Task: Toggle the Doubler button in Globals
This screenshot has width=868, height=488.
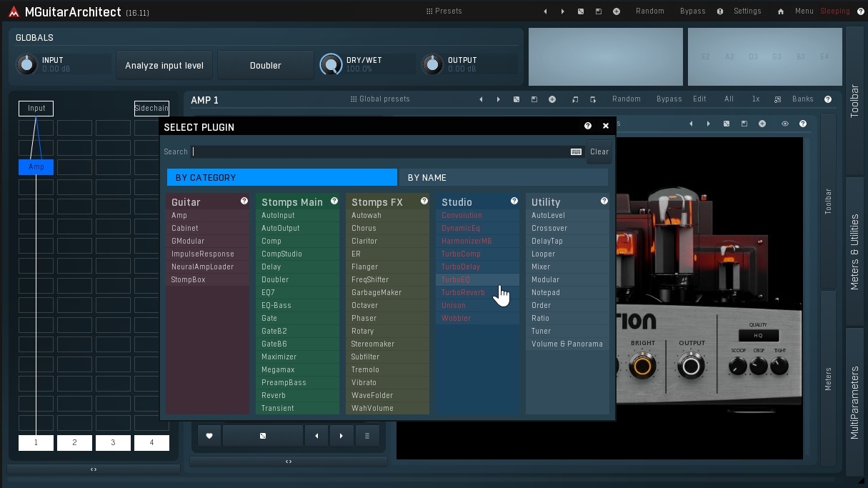Action: click(x=266, y=65)
